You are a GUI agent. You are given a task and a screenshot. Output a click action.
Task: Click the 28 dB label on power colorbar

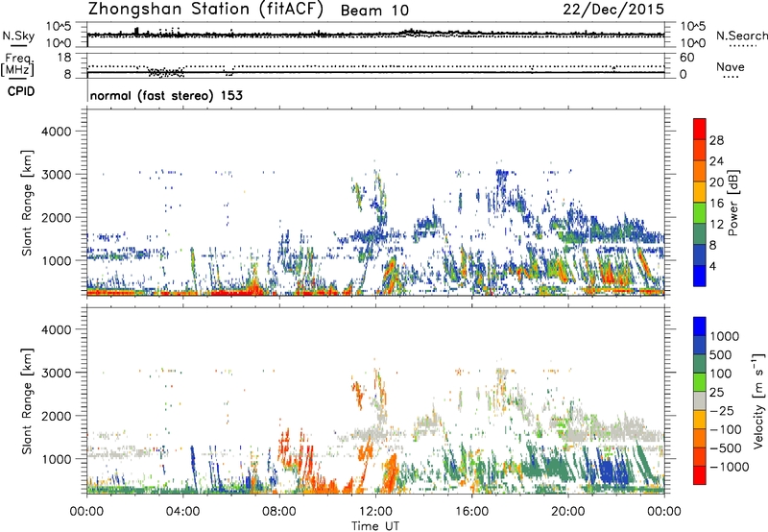(716, 140)
